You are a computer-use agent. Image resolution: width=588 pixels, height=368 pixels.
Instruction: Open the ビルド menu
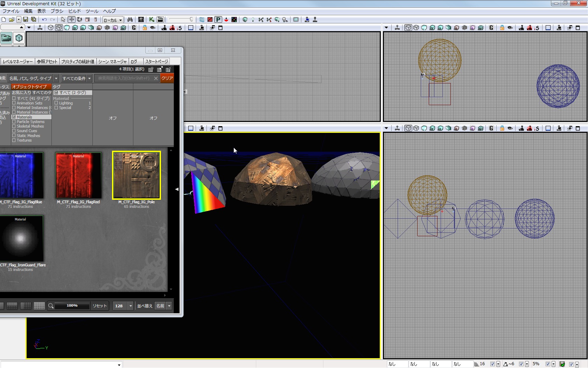(74, 11)
